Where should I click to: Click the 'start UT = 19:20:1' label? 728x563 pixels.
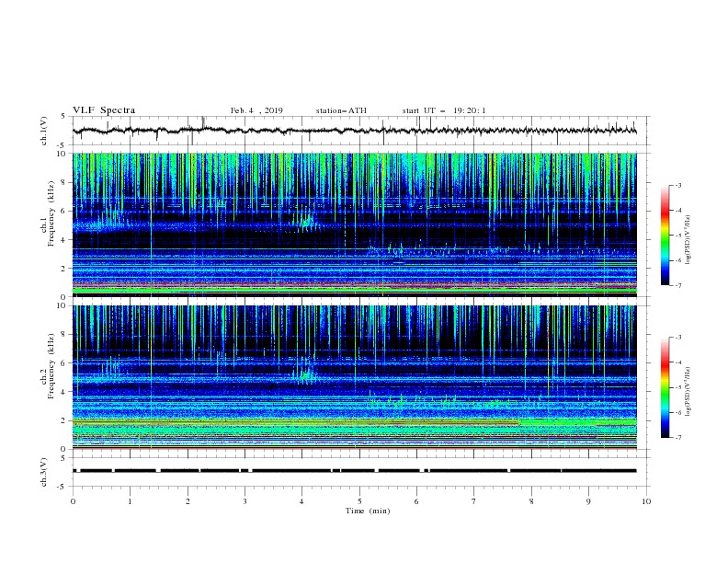coord(444,110)
